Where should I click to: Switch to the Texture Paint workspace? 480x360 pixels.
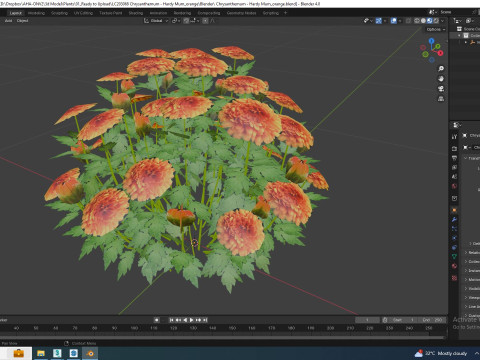click(x=111, y=13)
